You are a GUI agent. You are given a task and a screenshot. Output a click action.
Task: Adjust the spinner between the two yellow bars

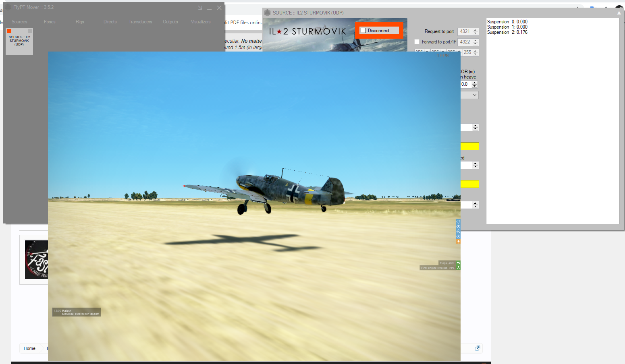(x=475, y=165)
